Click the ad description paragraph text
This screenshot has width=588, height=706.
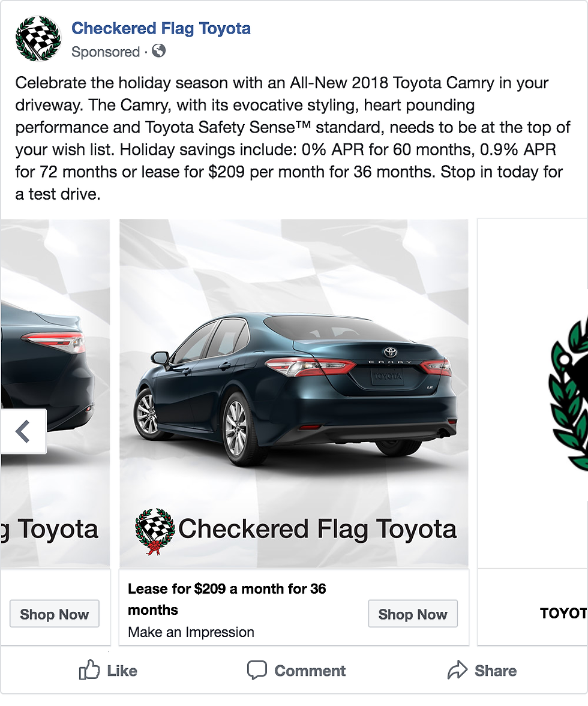[288, 138]
